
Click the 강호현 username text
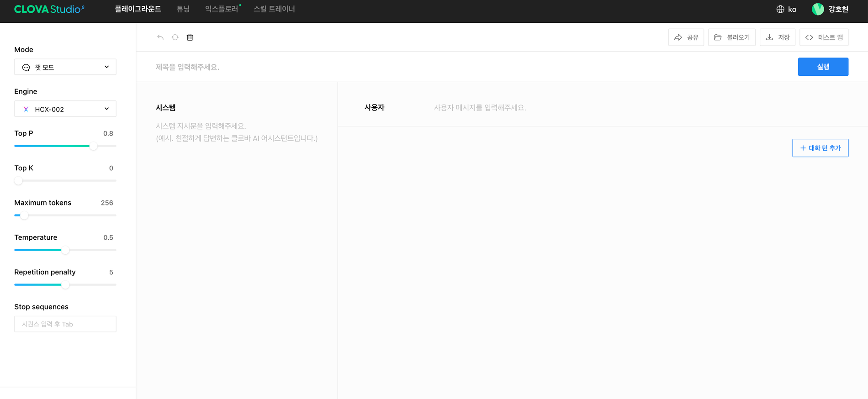pyautogui.click(x=838, y=9)
